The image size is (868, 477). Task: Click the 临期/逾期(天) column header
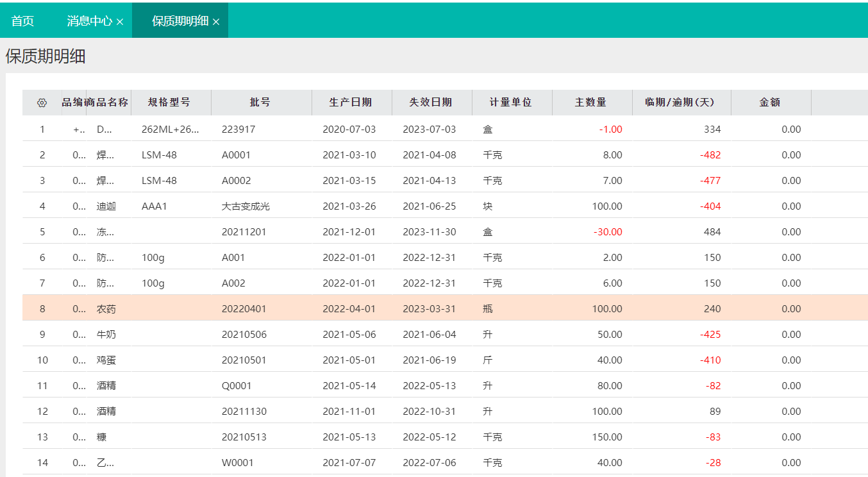coord(681,103)
